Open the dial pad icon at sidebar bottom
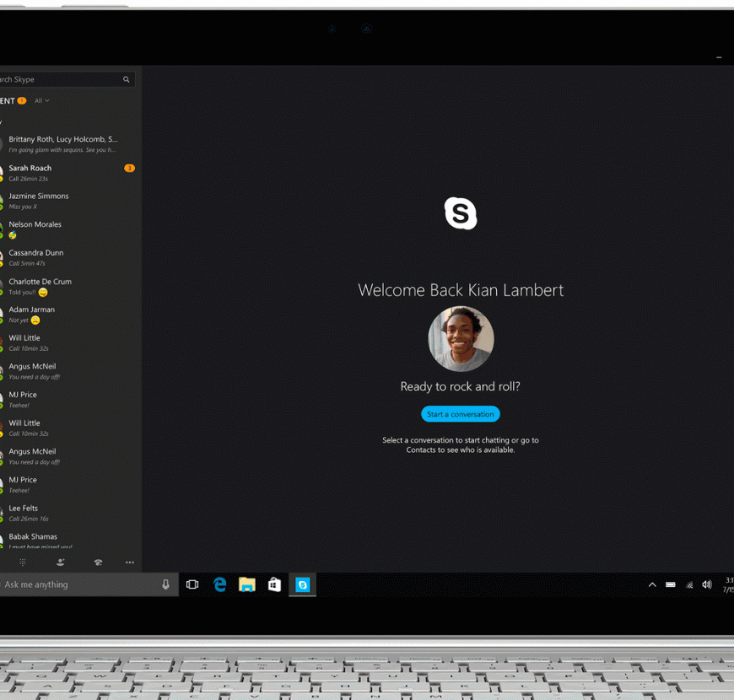Image resolution: width=734 pixels, height=700 pixels. (23, 563)
